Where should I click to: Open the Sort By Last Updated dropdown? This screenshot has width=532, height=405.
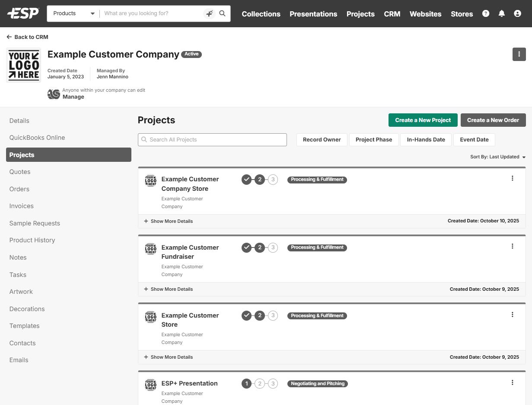pos(497,157)
